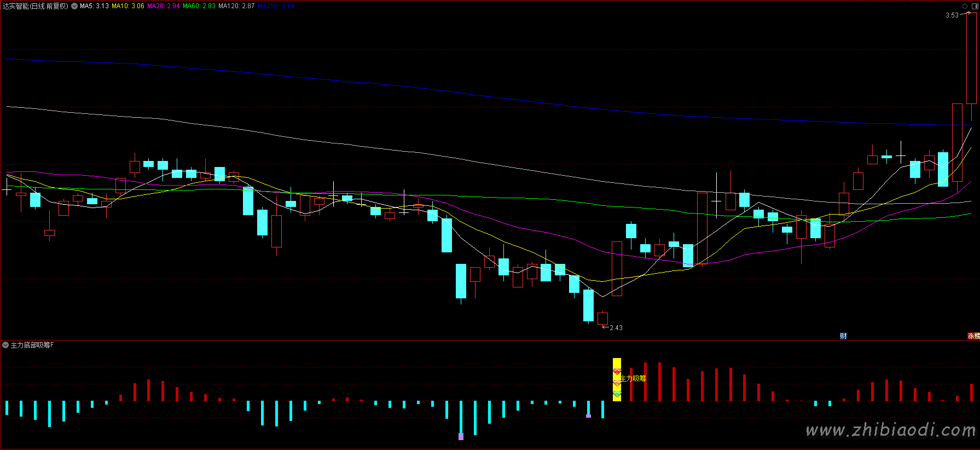Click the panel layout icon at top right

[x=975, y=6]
